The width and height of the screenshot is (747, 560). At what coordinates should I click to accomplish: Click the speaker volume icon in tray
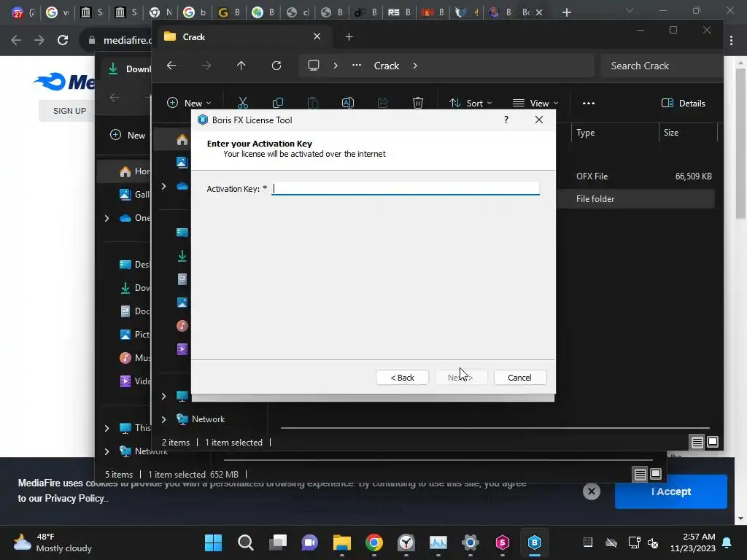pyautogui.click(x=653, y=542)
